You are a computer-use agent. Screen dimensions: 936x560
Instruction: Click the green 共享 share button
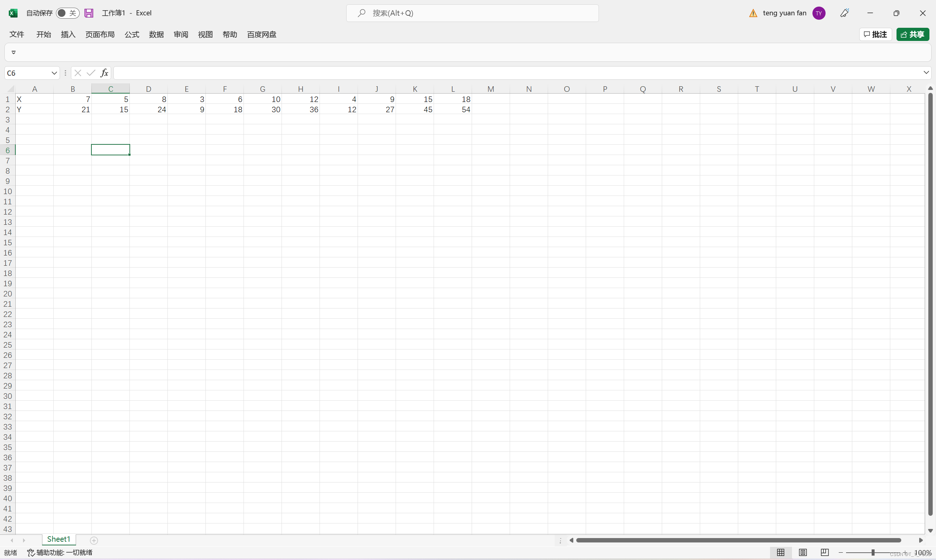(913, 34)
